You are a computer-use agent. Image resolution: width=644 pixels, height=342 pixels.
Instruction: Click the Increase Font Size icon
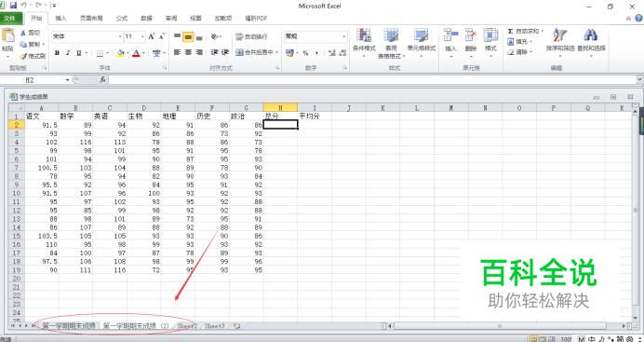click(x=152, y=36)
